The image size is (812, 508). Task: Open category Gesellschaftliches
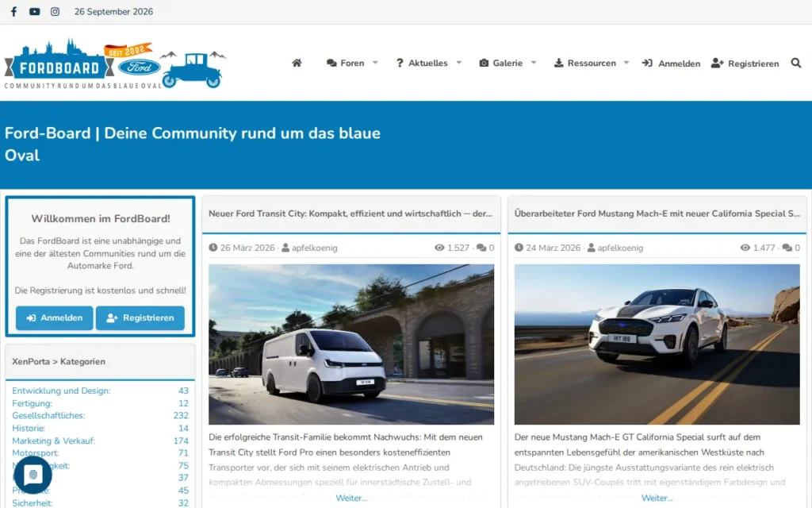(x=48, y=415)
